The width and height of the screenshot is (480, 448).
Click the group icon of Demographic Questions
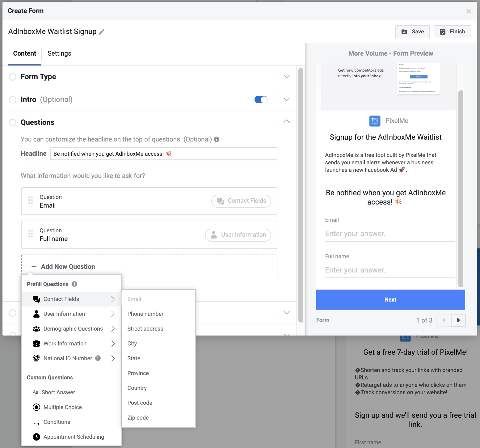coord(36,329)
